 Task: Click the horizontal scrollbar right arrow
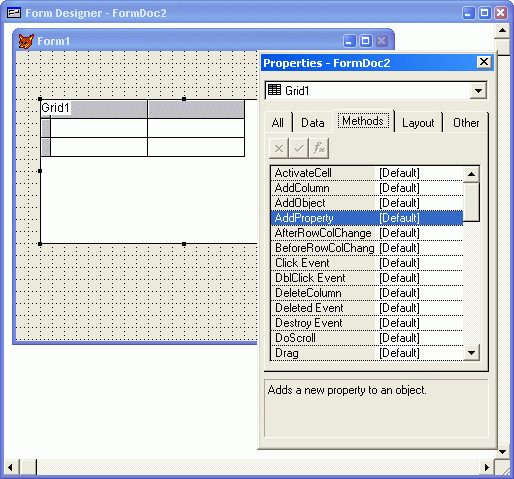pyautogui.click(x=487, y=467)
